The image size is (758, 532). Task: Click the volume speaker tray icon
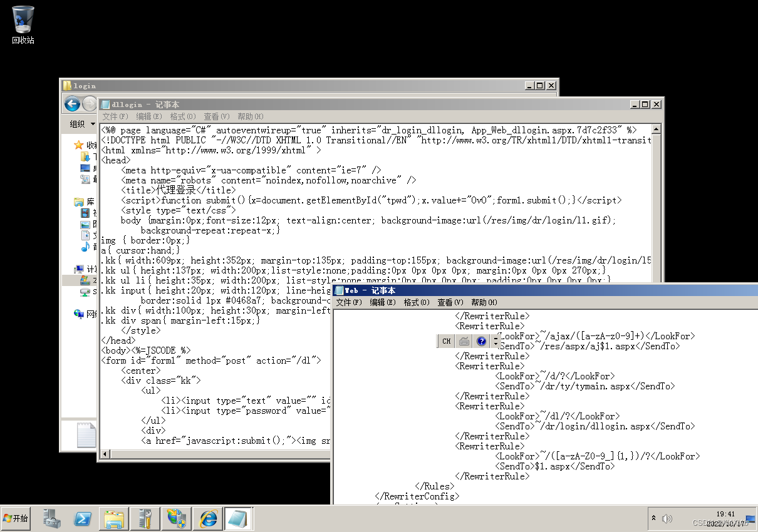[667, 518]
